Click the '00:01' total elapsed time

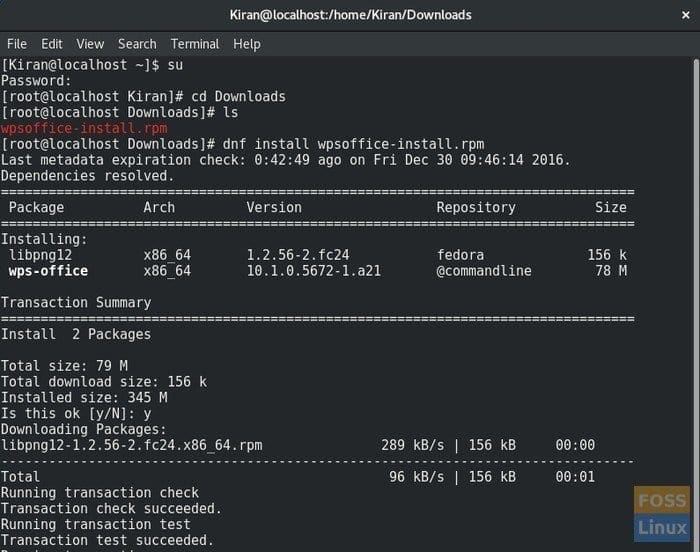click(575, 477)
